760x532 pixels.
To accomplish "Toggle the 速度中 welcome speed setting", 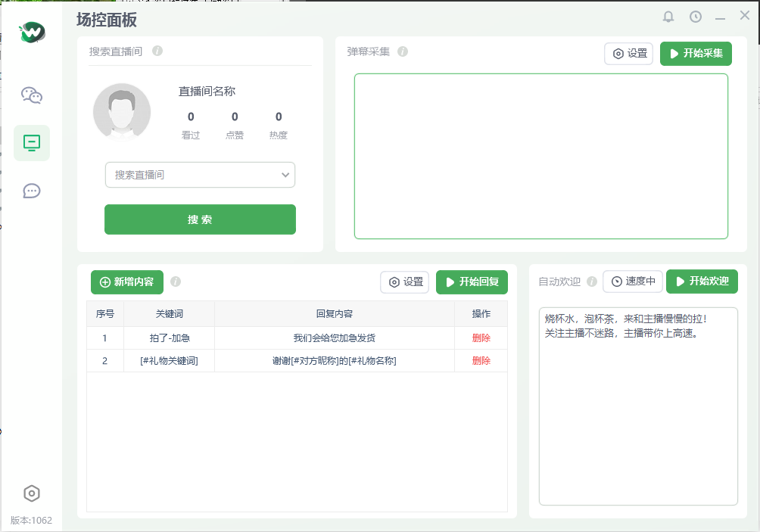I will coord(633,281).
